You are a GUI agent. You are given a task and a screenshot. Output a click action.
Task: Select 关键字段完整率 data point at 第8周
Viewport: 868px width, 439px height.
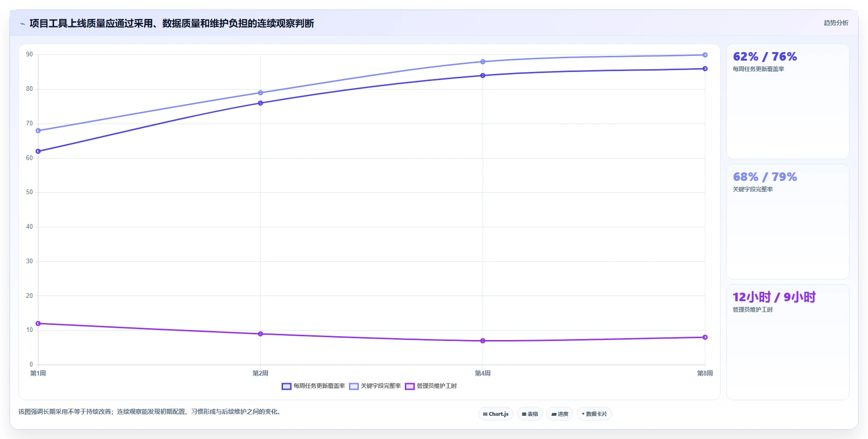(x=705, y=55)
